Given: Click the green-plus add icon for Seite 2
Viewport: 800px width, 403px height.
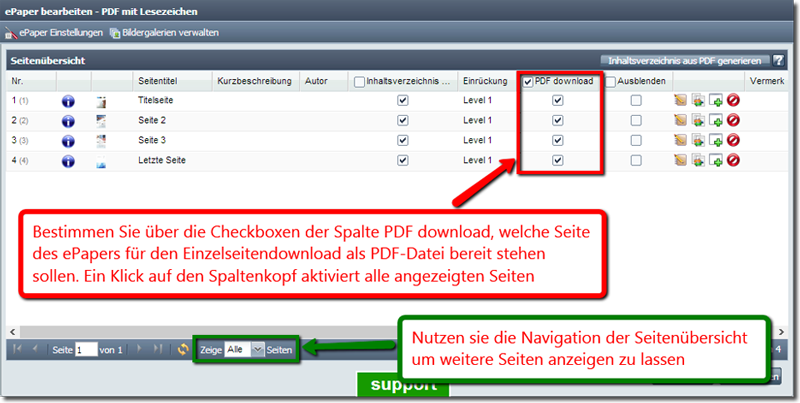Looking at the screenshot, I should pyautogui.click(x=716, y=120).
